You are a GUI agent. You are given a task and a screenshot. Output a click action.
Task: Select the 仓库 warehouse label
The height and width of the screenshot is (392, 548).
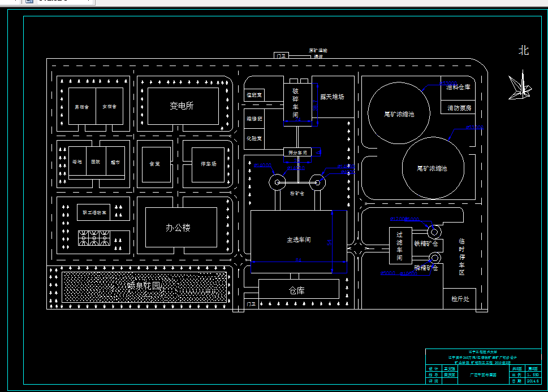297,290
